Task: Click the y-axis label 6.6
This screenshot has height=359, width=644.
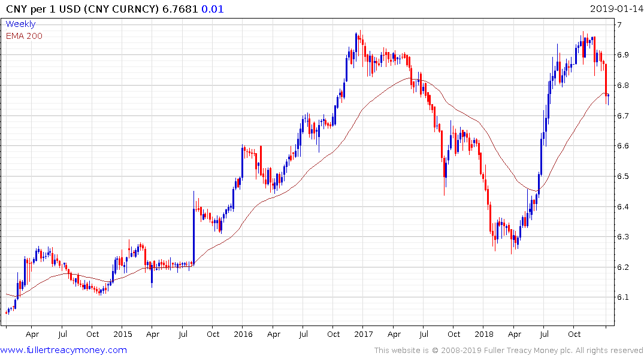Action: [623, 145]
